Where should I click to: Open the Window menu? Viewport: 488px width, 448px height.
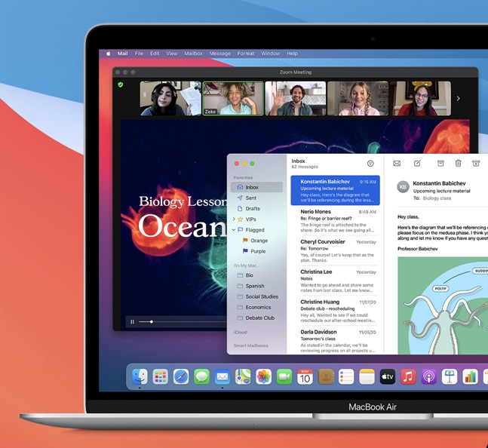[271, 54]
